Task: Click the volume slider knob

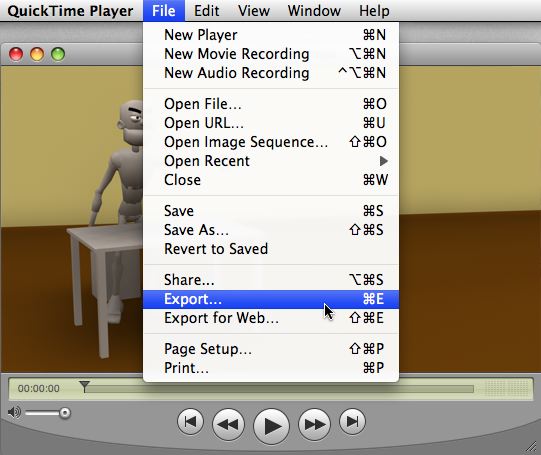Action: (65, 413)
